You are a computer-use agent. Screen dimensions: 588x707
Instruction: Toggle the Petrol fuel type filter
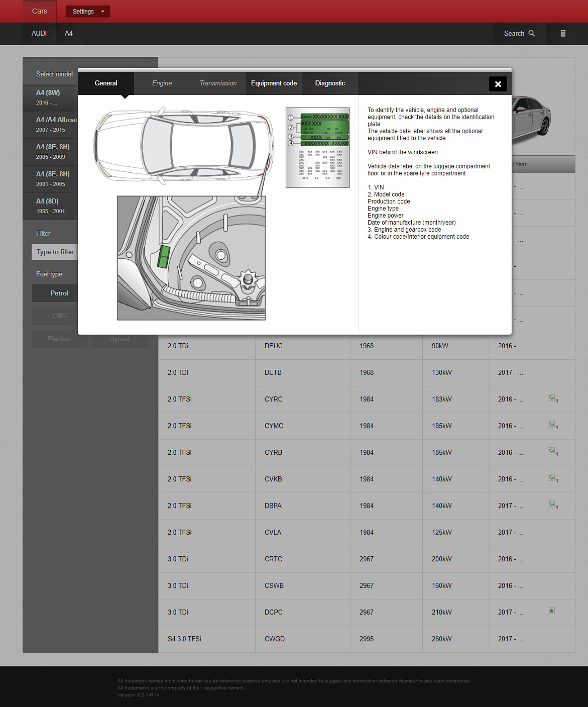click(59, 293)
